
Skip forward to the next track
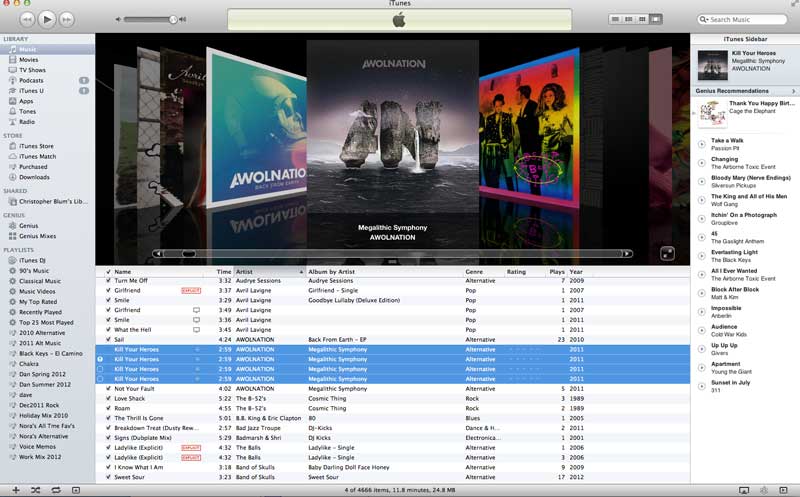point(67,19)
